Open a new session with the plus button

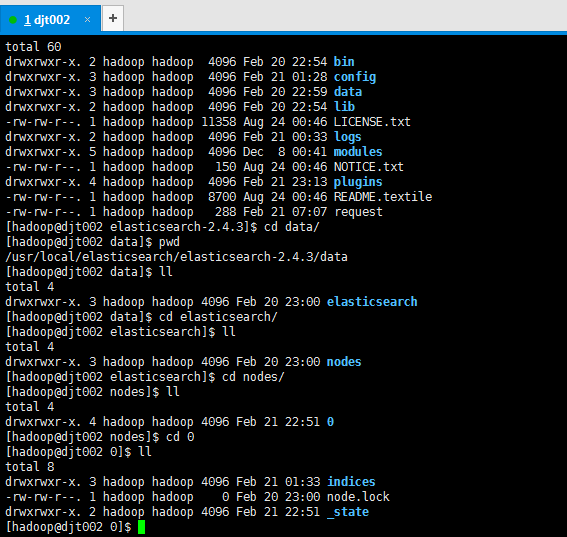click(x=113, y=18)
